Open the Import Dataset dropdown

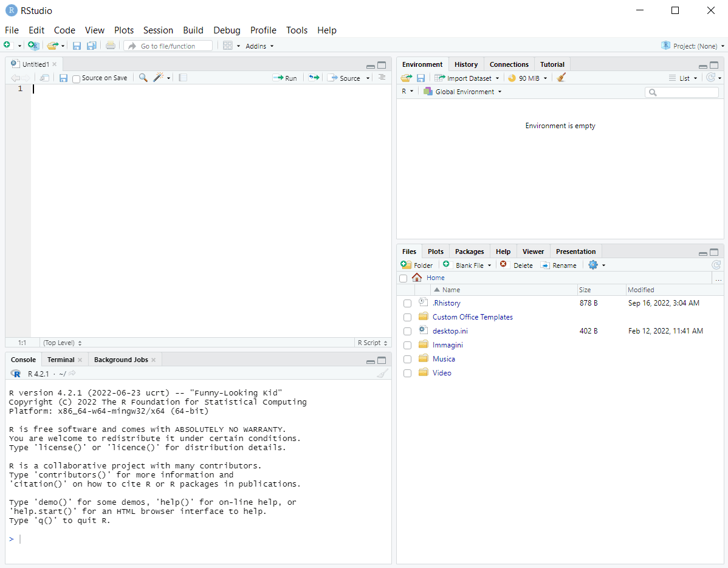(x=467, y=78)
